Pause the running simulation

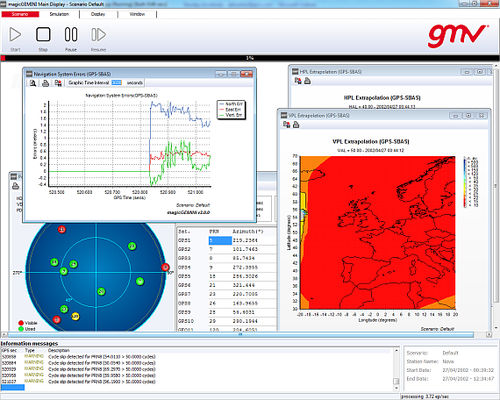[71, 35]
